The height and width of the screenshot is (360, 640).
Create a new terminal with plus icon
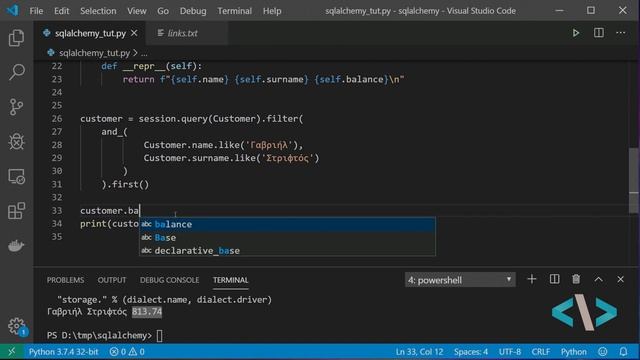[531, 280]
